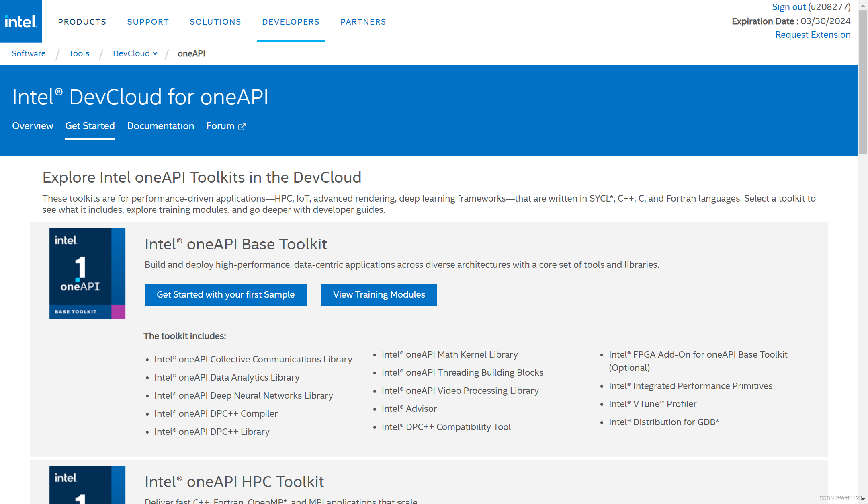Click the scrollbar down arrow
Viewport: 868px width, 504px height.
coord(863,499)
